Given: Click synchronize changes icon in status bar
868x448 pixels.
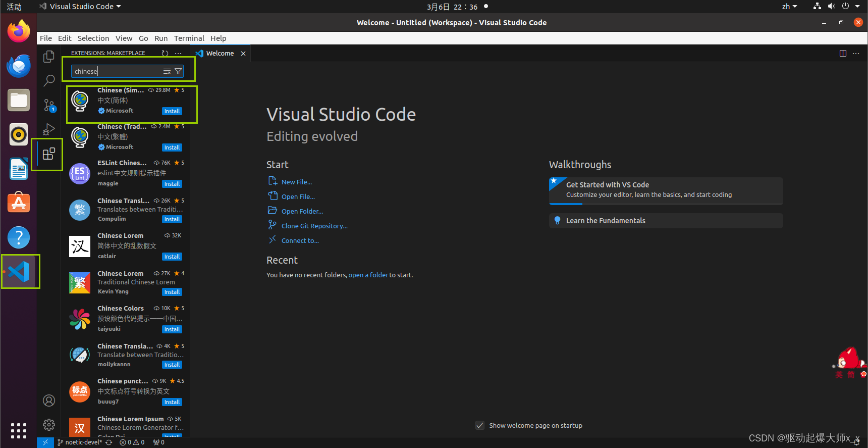Looking at the screenshot, I should [108, 442].
